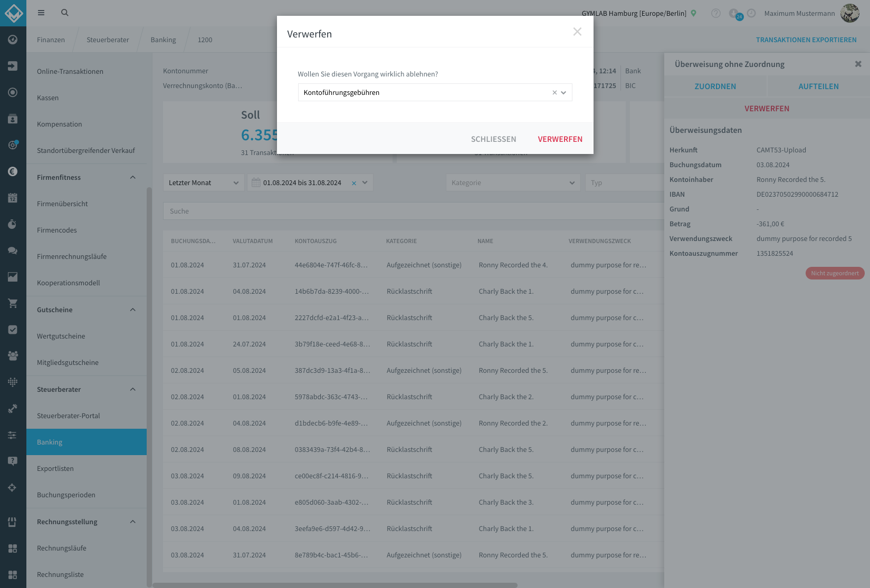Sort by VALUTADATUM column header
This screenshot has height=588, width=870.
click(x=253, y=241)
